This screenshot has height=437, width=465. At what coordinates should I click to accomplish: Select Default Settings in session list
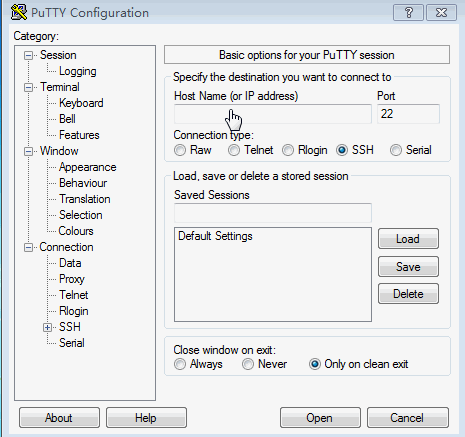tap(215, 236)
